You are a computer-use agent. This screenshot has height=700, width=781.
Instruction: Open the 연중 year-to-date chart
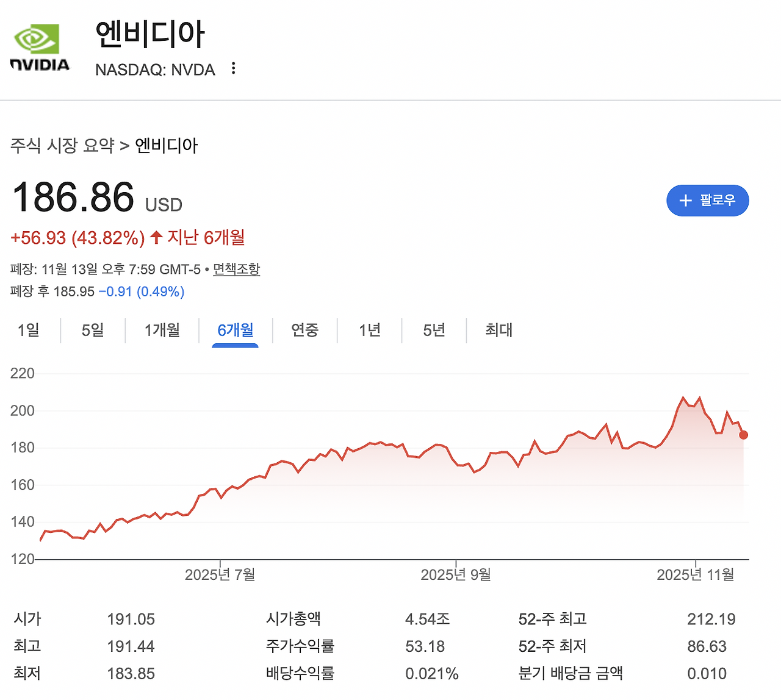tap(305, 330)
